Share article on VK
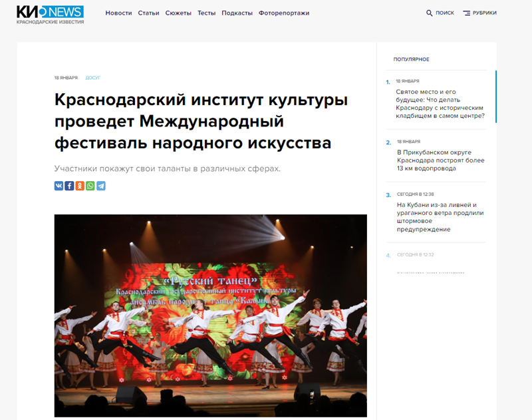This screenshot has height=420, width=532. pyautogui.click(x=59, y=186)
